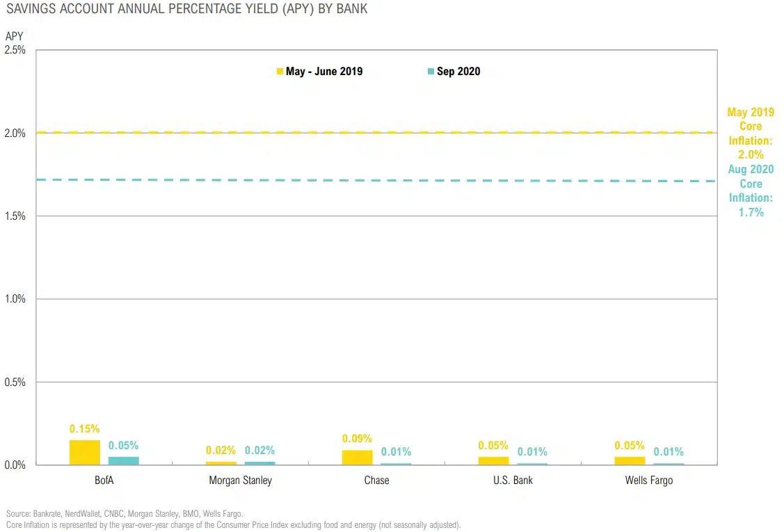Click U.S. Bank's yellow 0.05% bar

point(493,460)
